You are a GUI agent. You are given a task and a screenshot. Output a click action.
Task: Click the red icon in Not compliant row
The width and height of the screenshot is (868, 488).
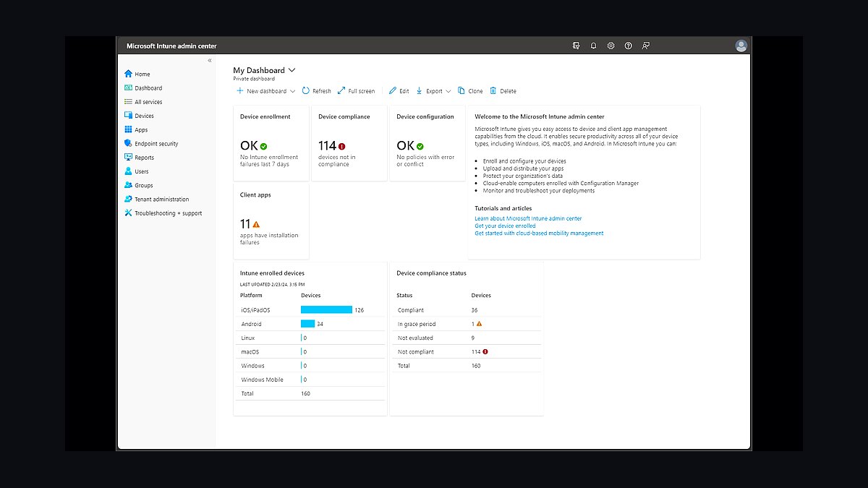pyautogui.click(x=485, y=351)
